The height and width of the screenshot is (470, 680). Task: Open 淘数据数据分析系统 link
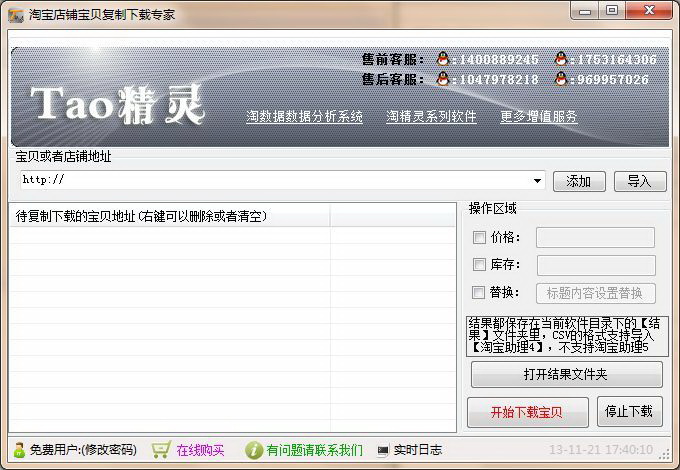pyautogui.click(x=304, y=116)
